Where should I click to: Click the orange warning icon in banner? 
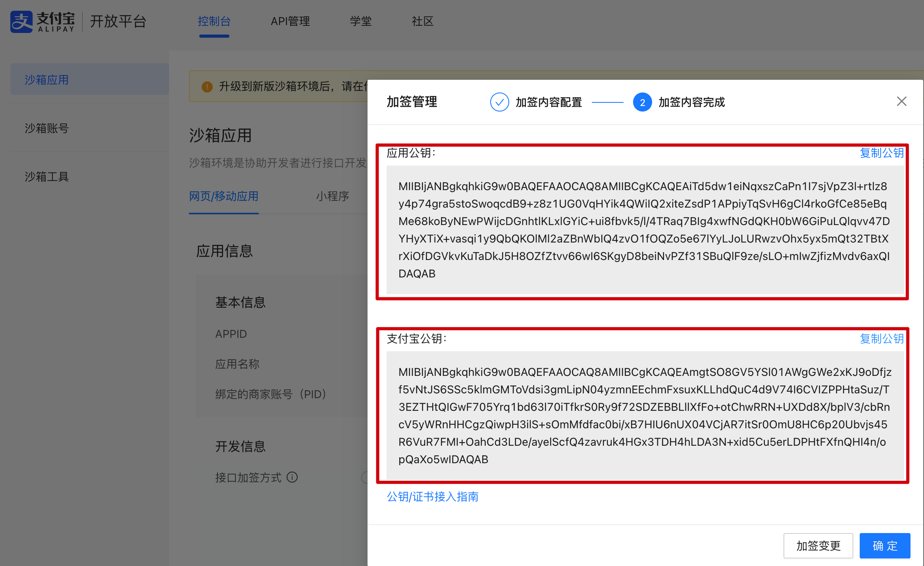(207, 87)
